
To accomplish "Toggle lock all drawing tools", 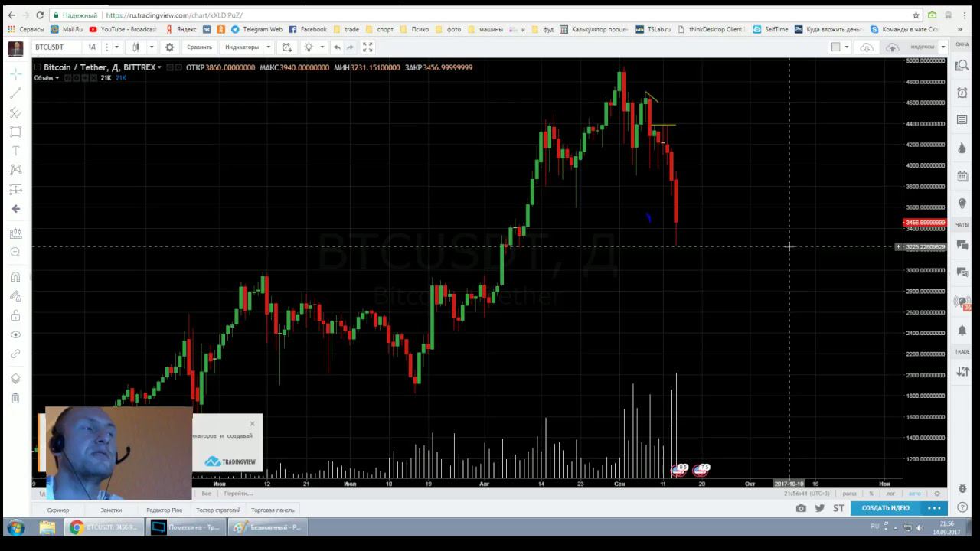I will 15,315.
